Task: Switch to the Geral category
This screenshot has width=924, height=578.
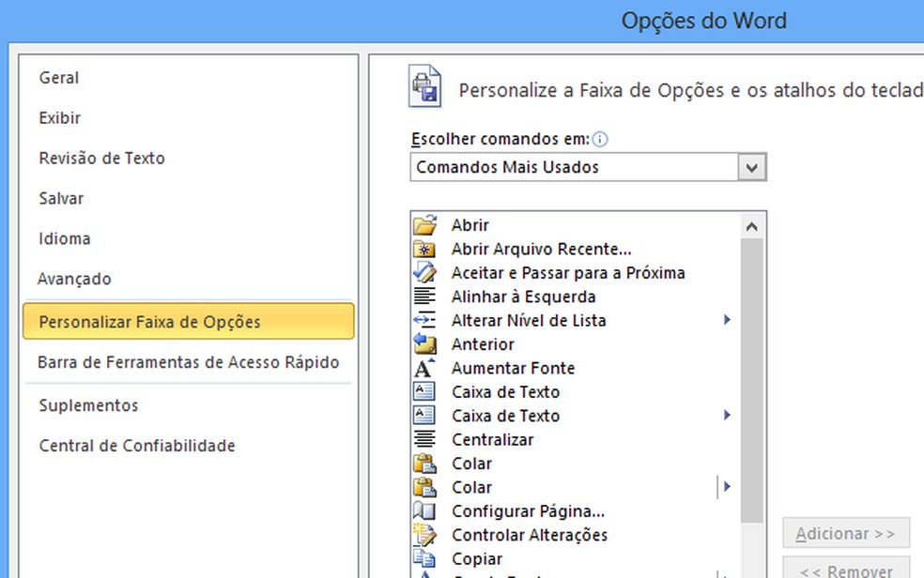Action: pos(58,78)
